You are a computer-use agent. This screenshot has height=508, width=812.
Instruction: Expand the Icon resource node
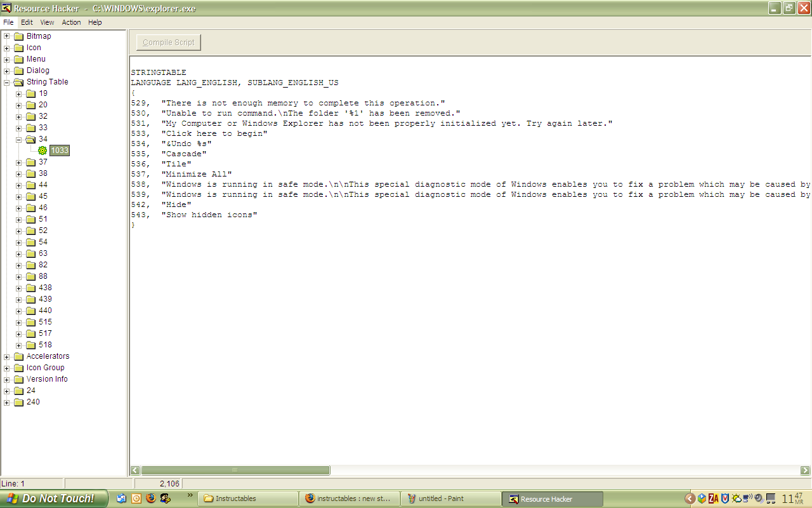pyautogui.click(x=7, y=48)
